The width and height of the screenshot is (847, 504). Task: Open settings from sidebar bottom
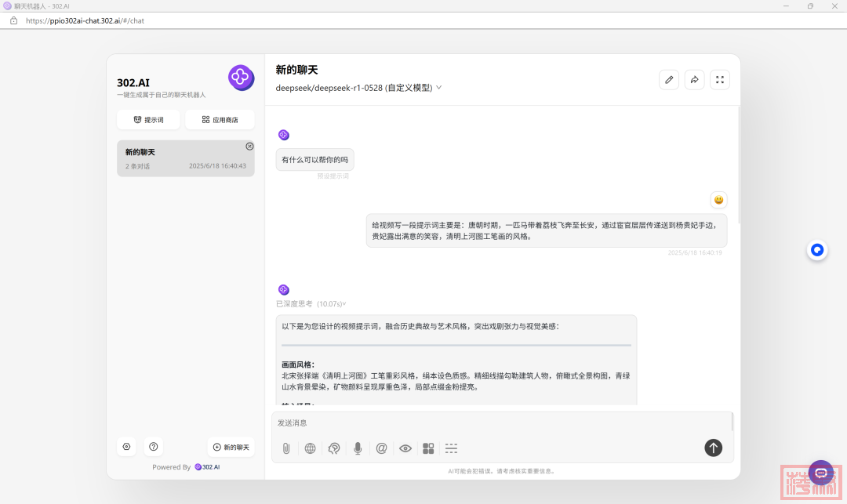pos(126,447)
